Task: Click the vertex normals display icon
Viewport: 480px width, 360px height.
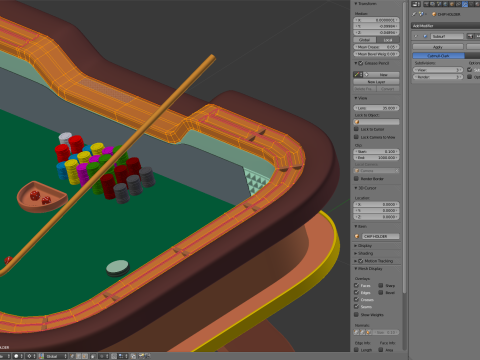Action: 356,332
